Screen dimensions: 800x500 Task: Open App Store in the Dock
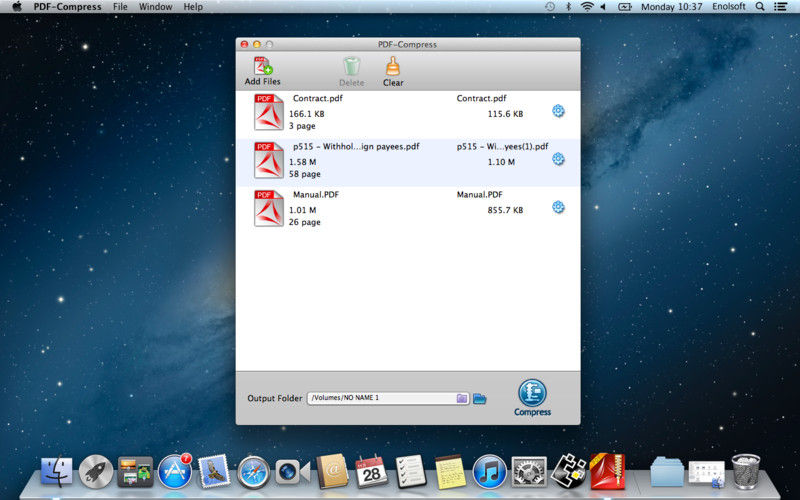tap(175, 471)
